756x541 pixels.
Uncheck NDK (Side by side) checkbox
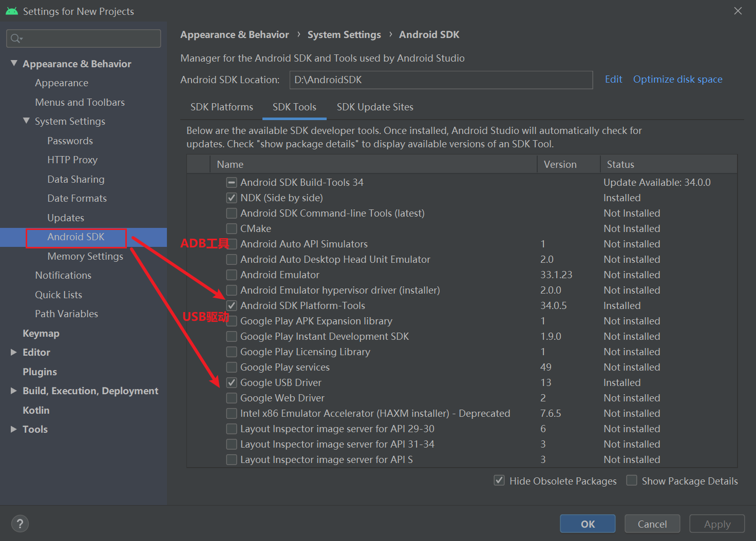click(x=232, y=198)
